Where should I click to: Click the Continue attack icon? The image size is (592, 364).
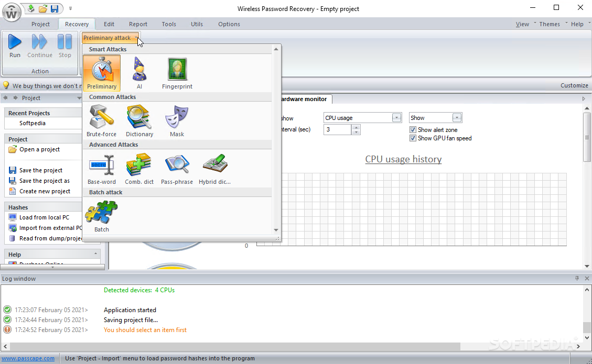point(40,46)
